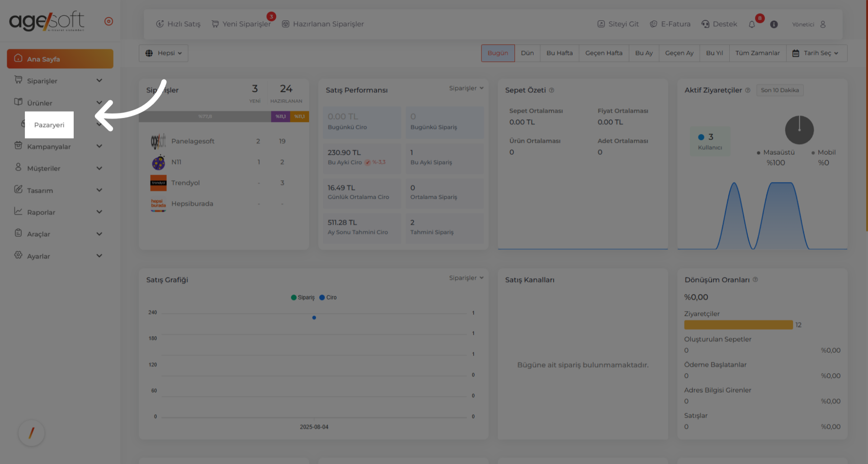The height and width of the screenshot is (464, 868).
Task: Select the Bugün date filter
Action: [498, 53]
